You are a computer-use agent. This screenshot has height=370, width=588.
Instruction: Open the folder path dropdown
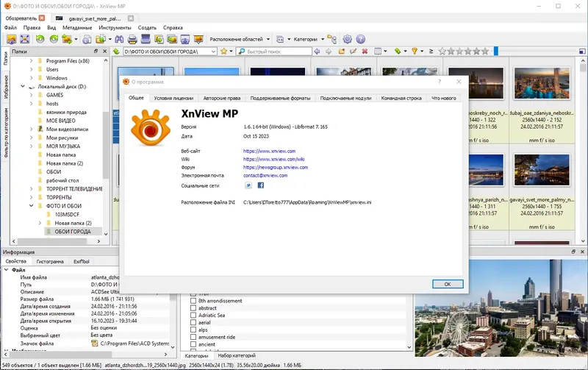tap(213, 51)
